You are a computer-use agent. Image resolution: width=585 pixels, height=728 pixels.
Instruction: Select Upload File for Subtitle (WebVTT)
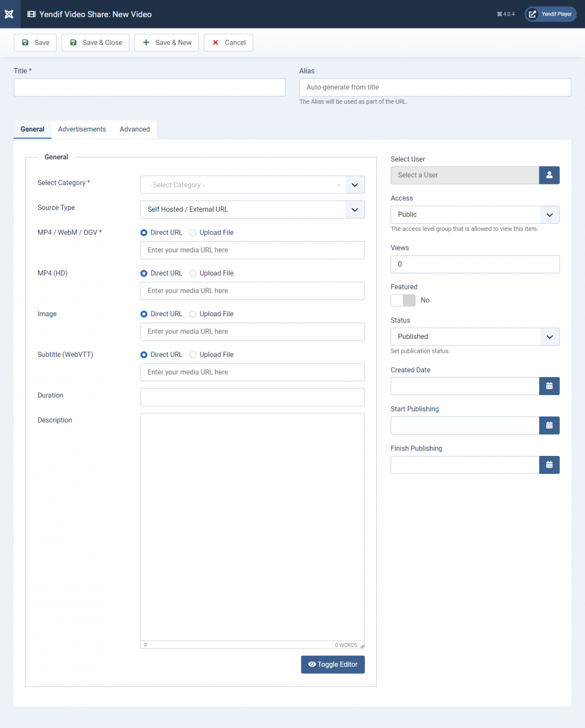tap(193, 354)
